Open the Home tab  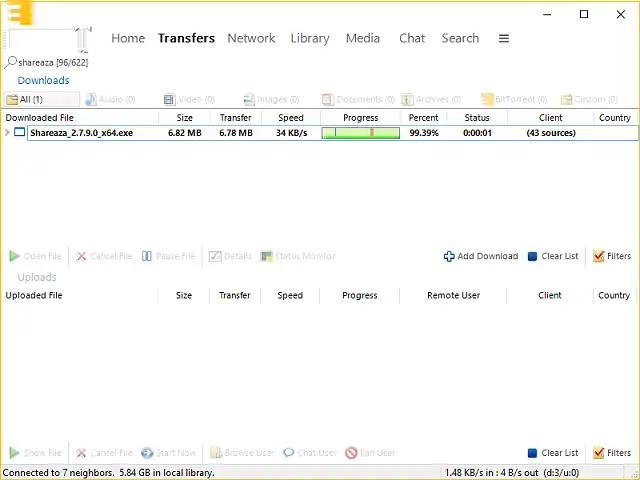(x=128, y=38)
